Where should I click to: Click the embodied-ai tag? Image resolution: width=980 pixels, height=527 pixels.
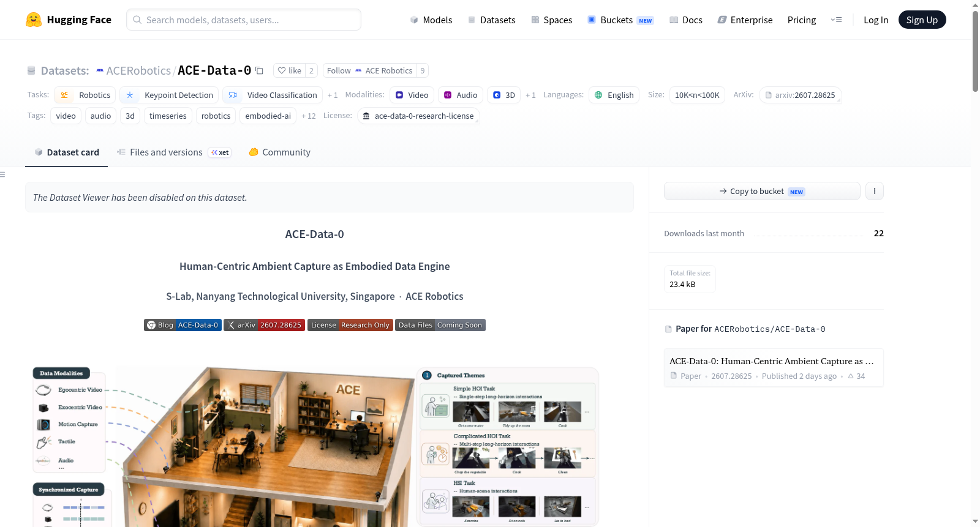click(268, 116)
